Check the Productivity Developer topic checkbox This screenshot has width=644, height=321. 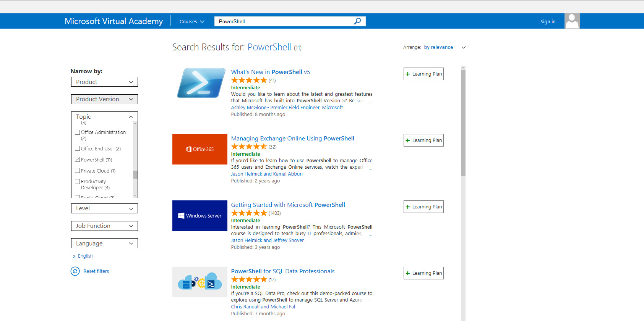78,182
